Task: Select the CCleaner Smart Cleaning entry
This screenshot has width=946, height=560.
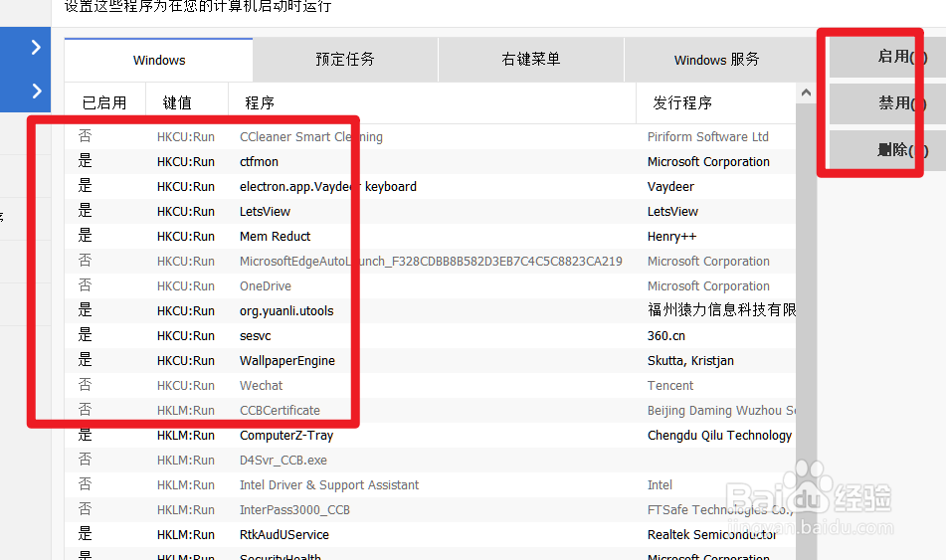Action: (310, 137)
